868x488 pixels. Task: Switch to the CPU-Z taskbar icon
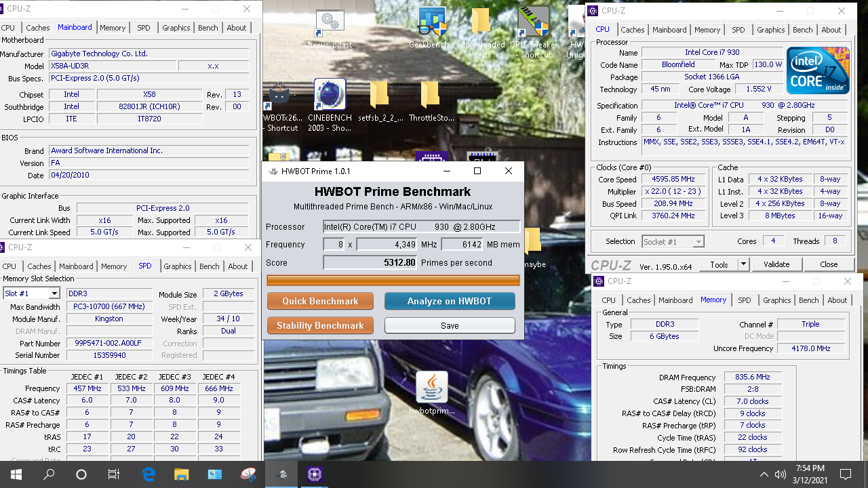pyautogui.click(x=315, y=474)
